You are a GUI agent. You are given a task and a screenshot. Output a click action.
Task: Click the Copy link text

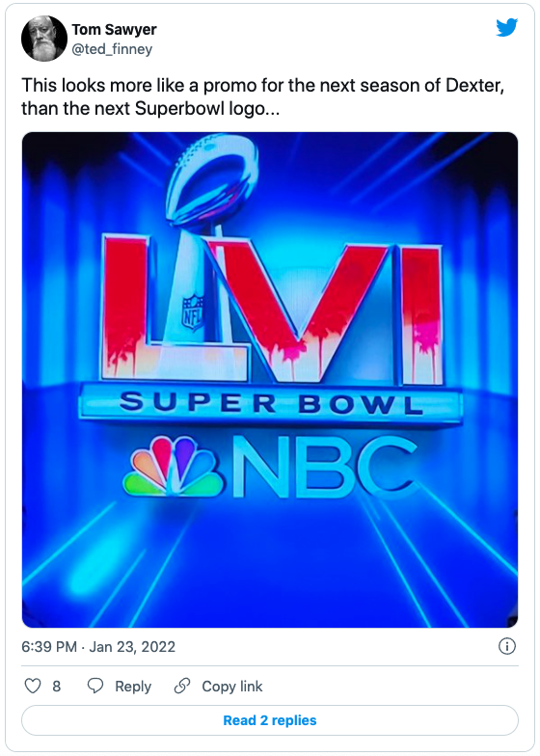click(231, 687)
